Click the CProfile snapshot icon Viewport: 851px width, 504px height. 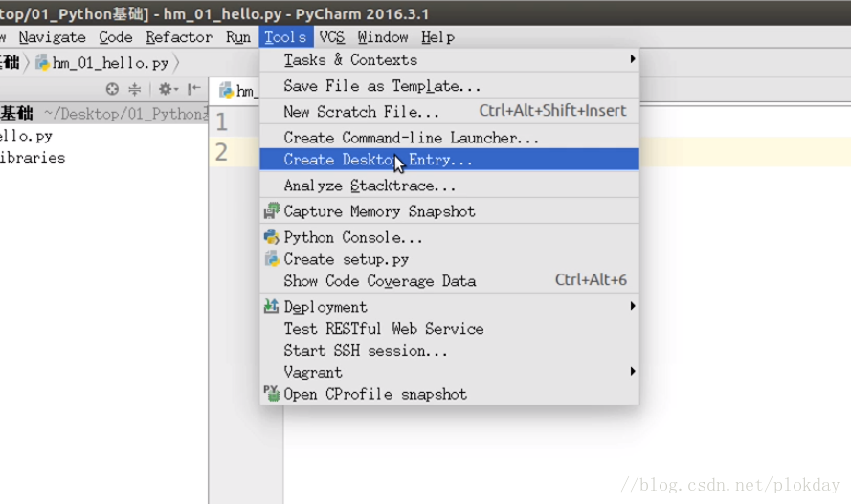271,393
